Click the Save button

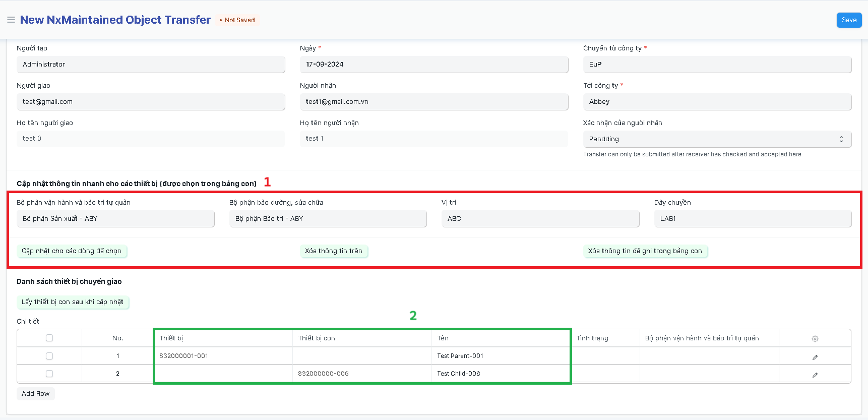(849, 20)
